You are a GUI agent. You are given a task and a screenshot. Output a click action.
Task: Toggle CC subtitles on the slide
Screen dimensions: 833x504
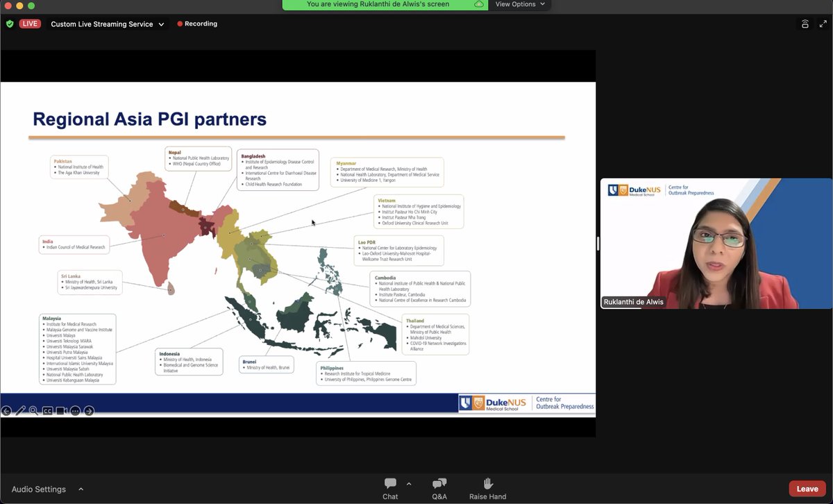coord(47,411)
